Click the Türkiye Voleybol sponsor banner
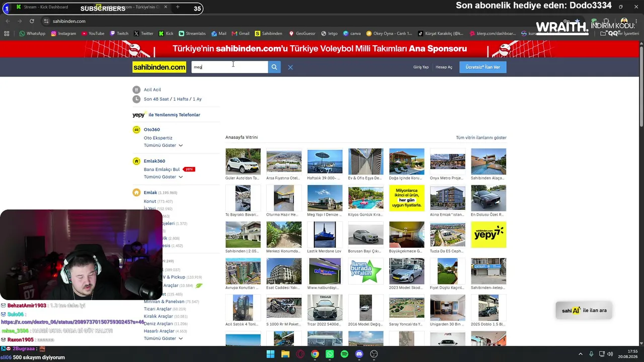This screenshot has width=644, height=362. click(319, 49)
